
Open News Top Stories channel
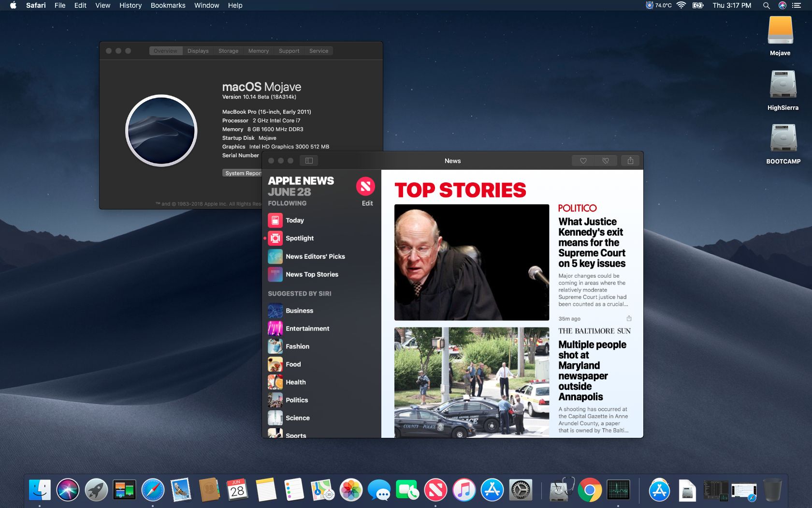pyautogui.click(x=321, y=274)
